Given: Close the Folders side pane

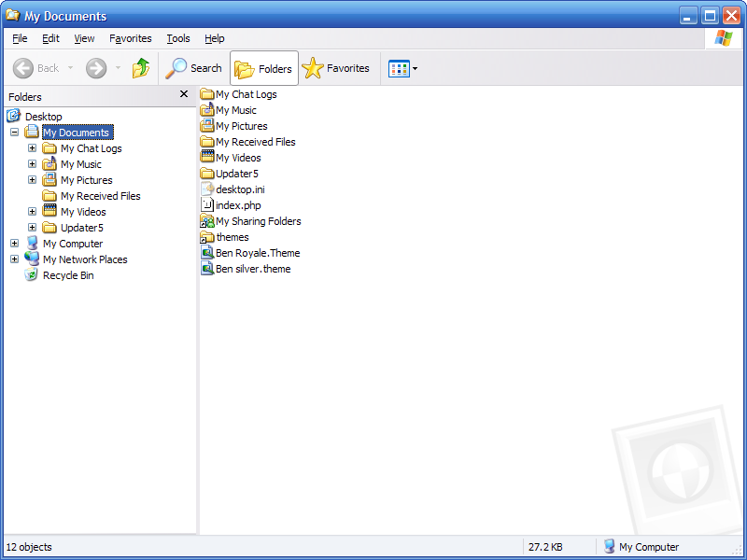Looking at the screenshot, I should point(184,94).
